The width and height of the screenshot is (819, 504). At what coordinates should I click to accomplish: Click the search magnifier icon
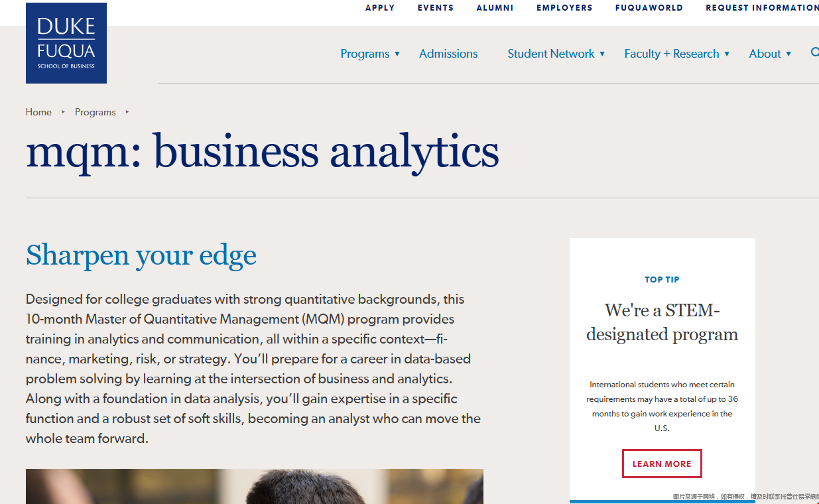point(815,52)
